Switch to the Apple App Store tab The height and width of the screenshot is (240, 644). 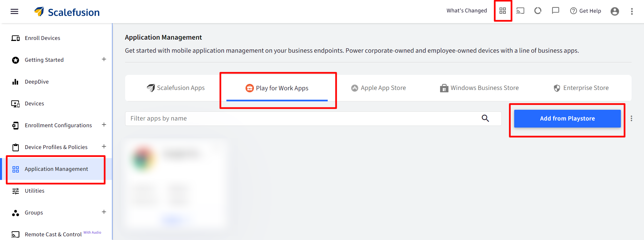pos(378,88)
